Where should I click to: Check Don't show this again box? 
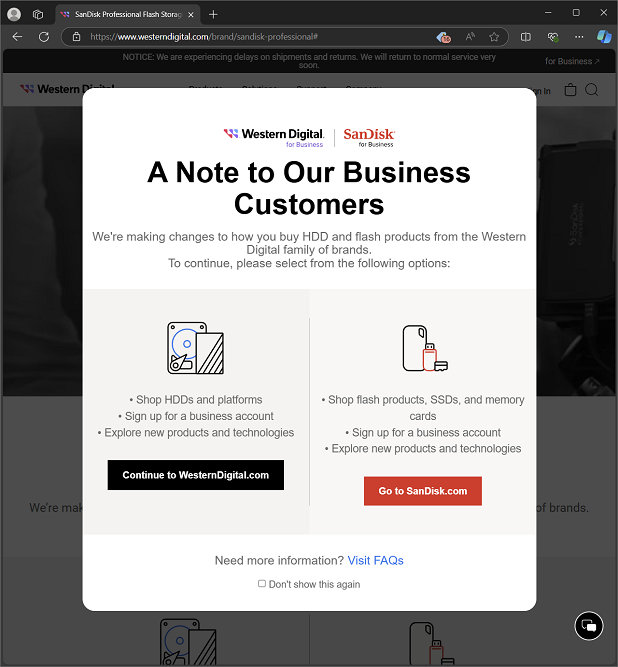(x=262, y=584)
